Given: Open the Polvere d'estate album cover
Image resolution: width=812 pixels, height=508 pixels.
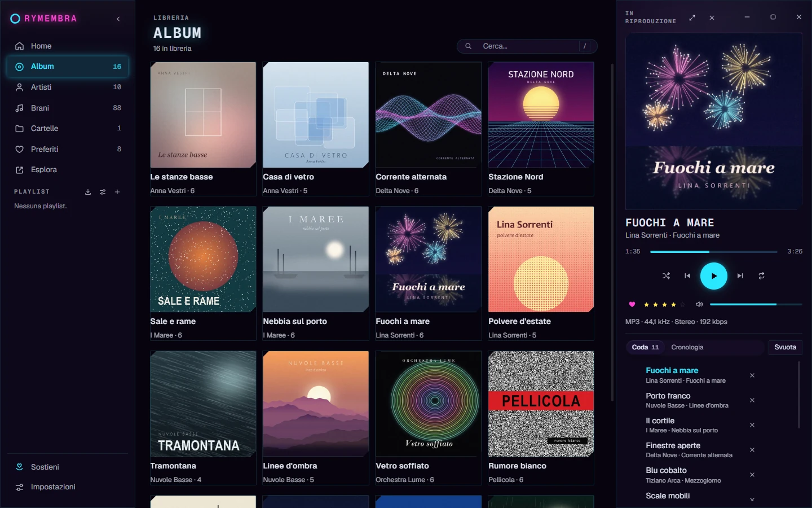Looking at the screenshot, I should tap(541, 259).
